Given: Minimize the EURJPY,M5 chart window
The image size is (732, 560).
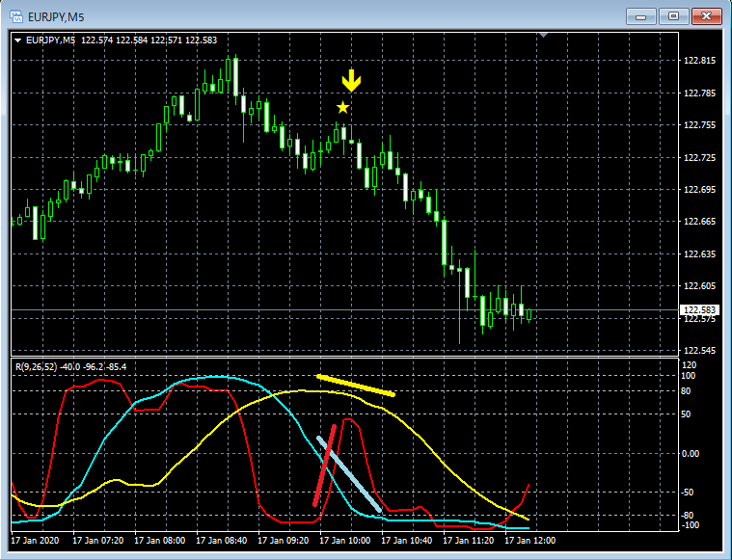Looking at the screenshot, I should click(x=641, y=16).
